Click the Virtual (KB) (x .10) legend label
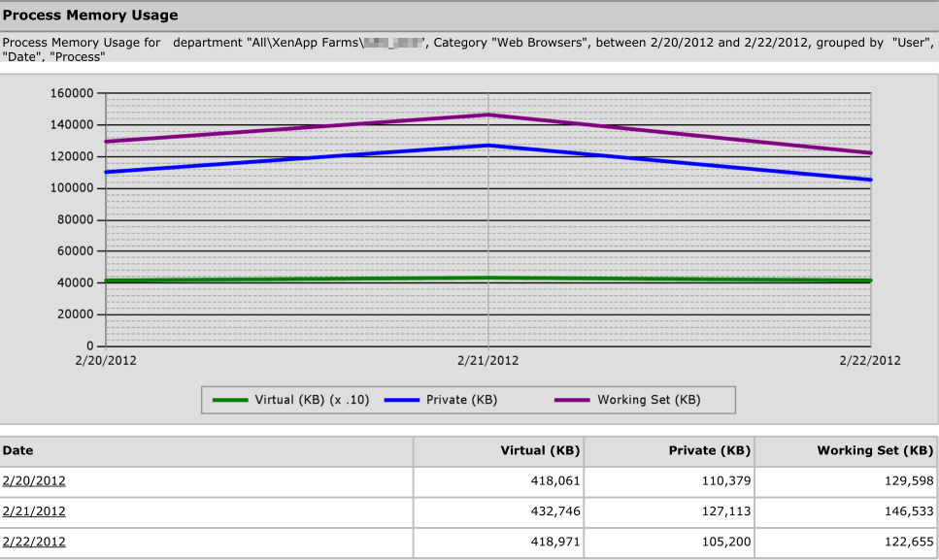The image size is (939, 560). click(312, 400)
